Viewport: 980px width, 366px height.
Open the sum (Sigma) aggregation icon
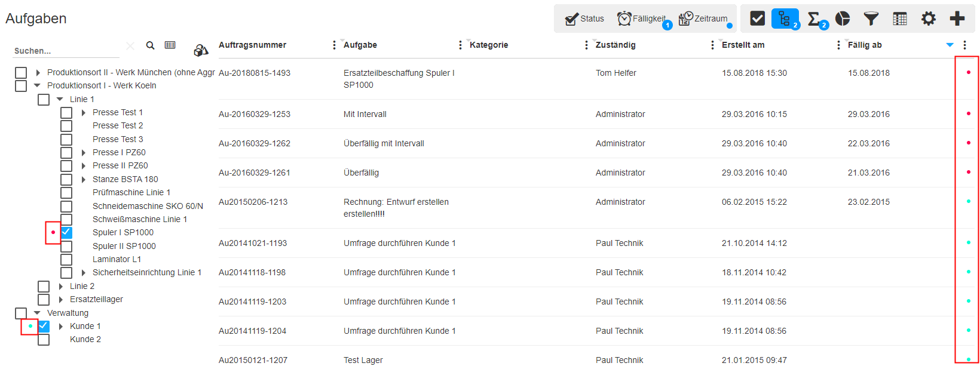click(814, 19)
